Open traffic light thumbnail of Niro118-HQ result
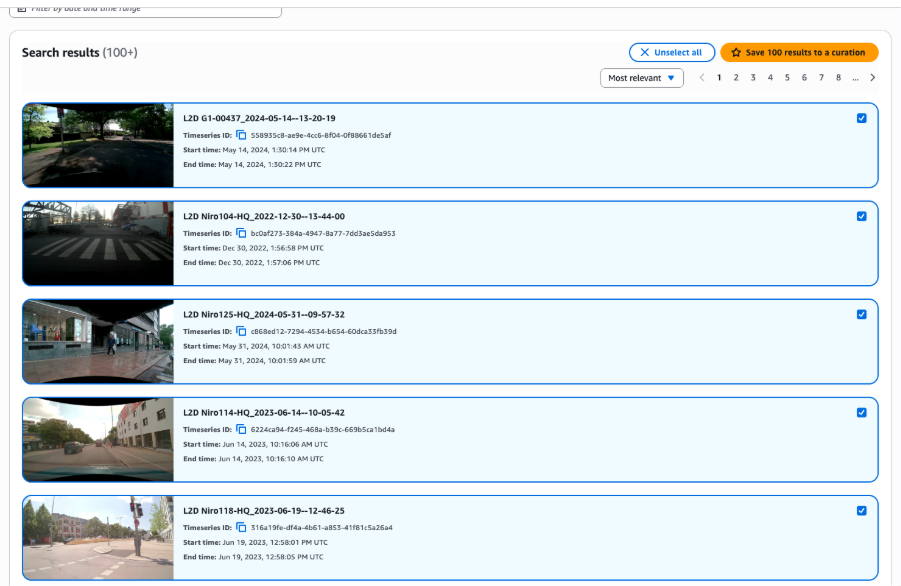901x586 pixels. 98,538
